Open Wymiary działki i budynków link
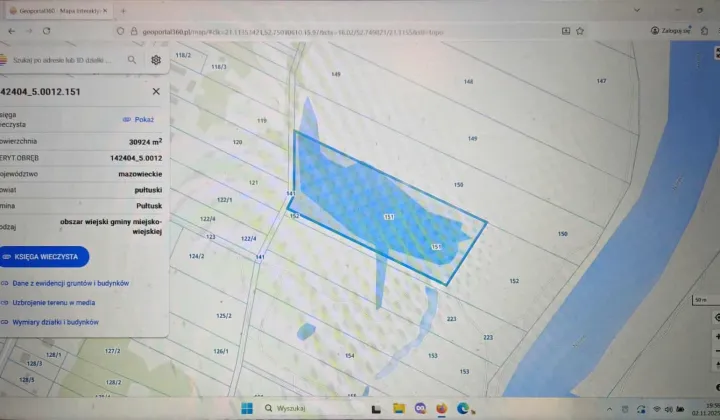Viewport: 720px width, 420px height. (x=55, y=322)
